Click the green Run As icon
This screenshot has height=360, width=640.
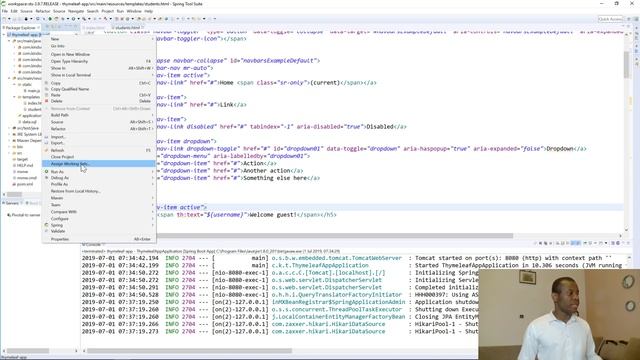pos(47,172)
